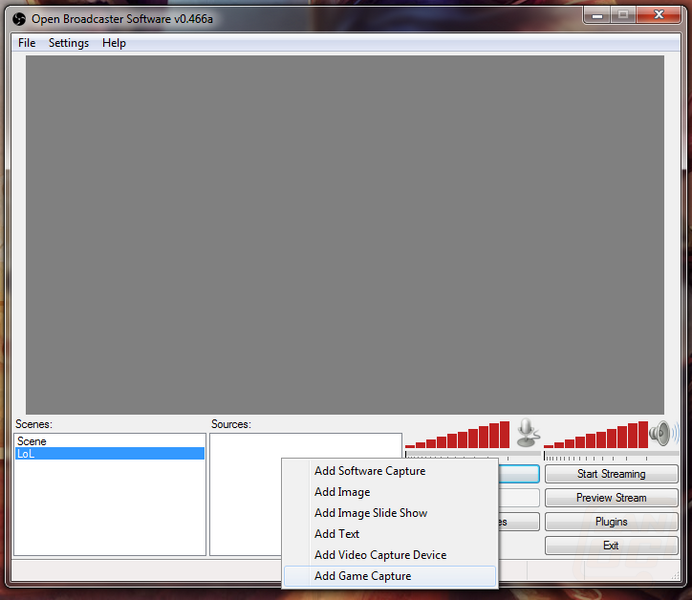
Task: Select the "LoL" scene in Scenes list
Action: [x=26, y=453]
